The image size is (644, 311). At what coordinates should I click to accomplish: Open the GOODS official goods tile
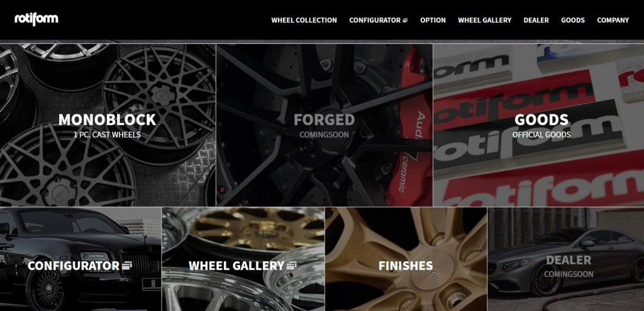(538, 125)
